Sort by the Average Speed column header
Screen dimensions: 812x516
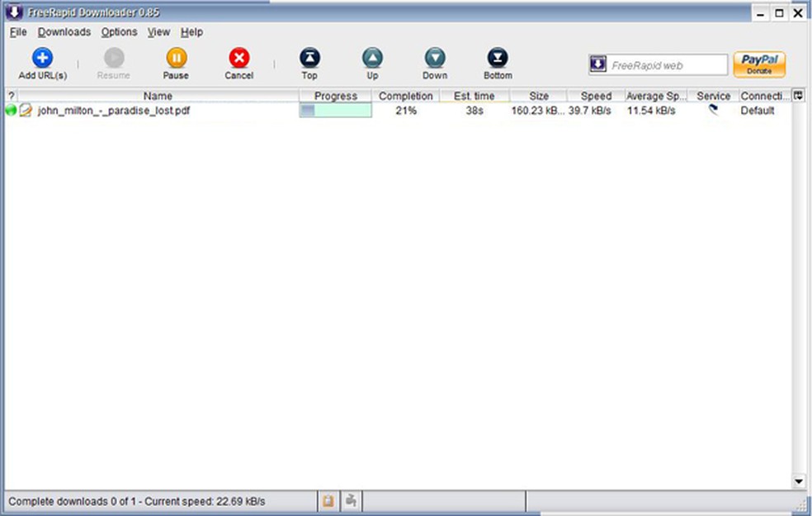click(x=656, y=96)
